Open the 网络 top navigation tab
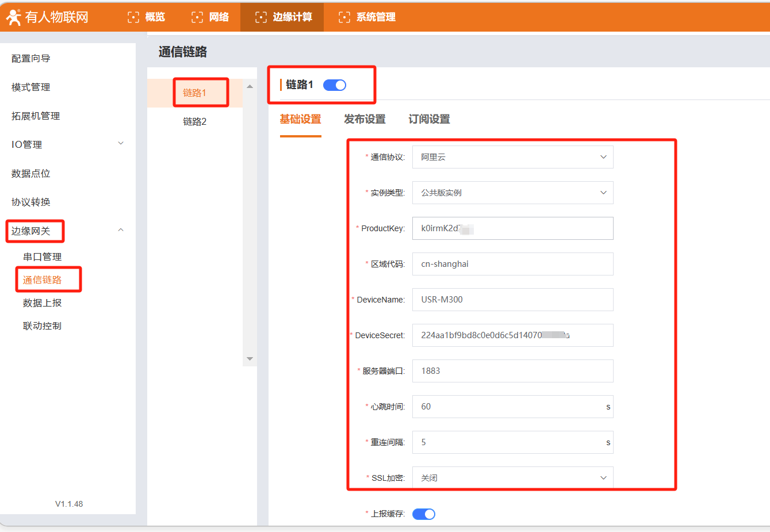770x532 pixels. tap(210, 17)
